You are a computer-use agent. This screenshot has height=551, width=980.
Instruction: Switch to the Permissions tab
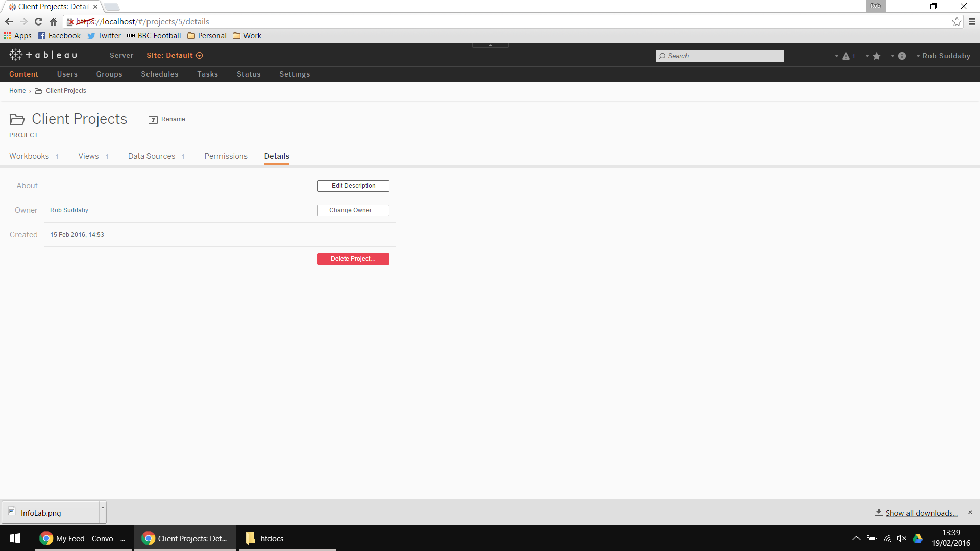click(226, 156)
